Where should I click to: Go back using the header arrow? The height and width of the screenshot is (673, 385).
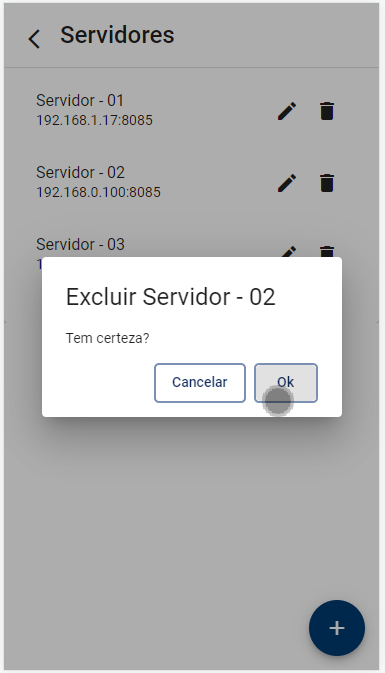(34, 39)
